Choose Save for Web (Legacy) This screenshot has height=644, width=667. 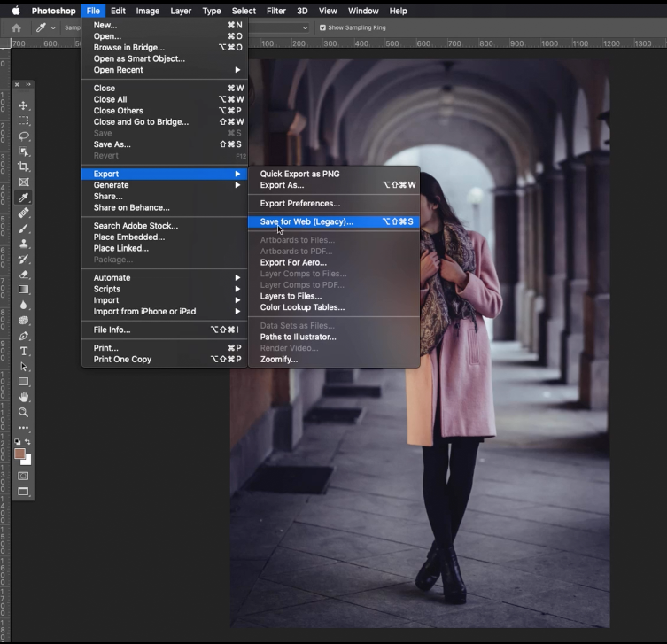tap(306, 222)
